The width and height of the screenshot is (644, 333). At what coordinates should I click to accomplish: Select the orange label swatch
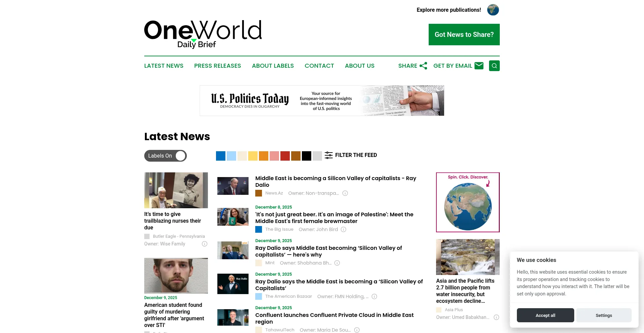click(264, 156)
